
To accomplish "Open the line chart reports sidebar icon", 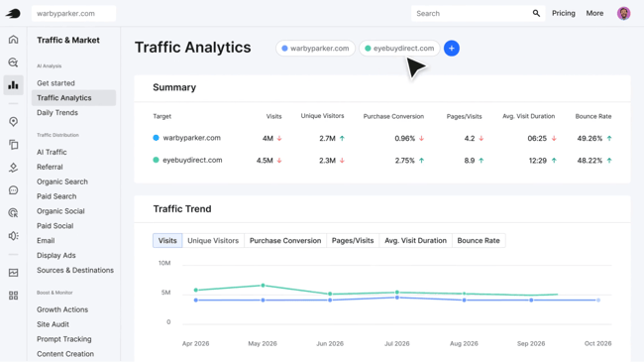I will (13, 273).
